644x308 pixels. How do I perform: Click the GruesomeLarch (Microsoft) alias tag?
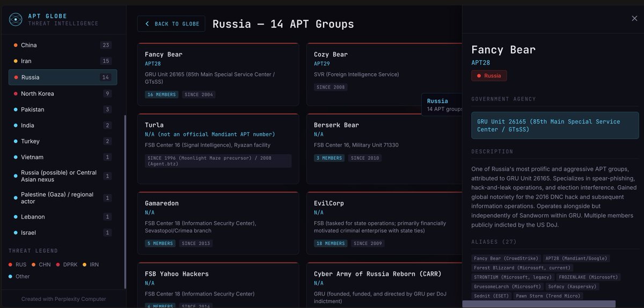point(508,287)
